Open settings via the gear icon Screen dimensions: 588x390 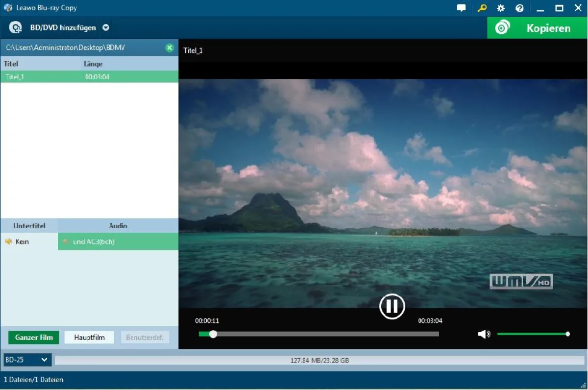coord(500,8)
